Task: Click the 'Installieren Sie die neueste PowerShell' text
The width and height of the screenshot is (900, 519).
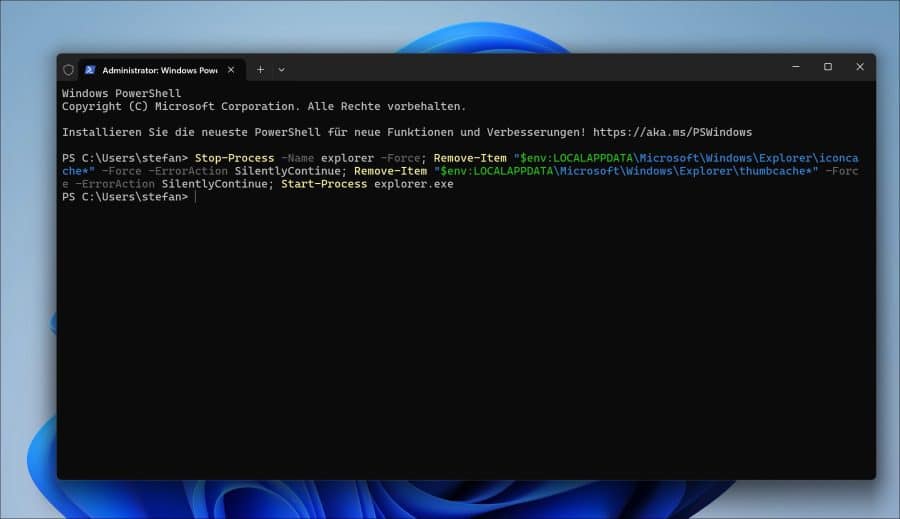Action: pos(191,132)
